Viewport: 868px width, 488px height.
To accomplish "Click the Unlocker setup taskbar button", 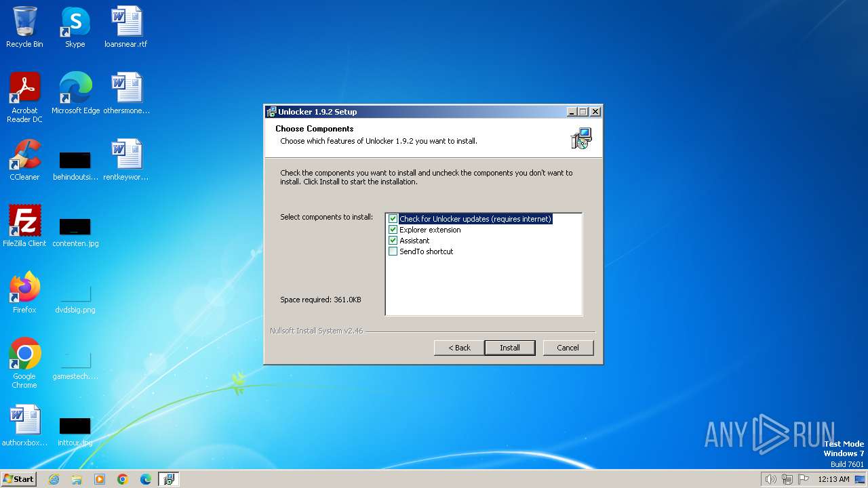I will 169,479.
